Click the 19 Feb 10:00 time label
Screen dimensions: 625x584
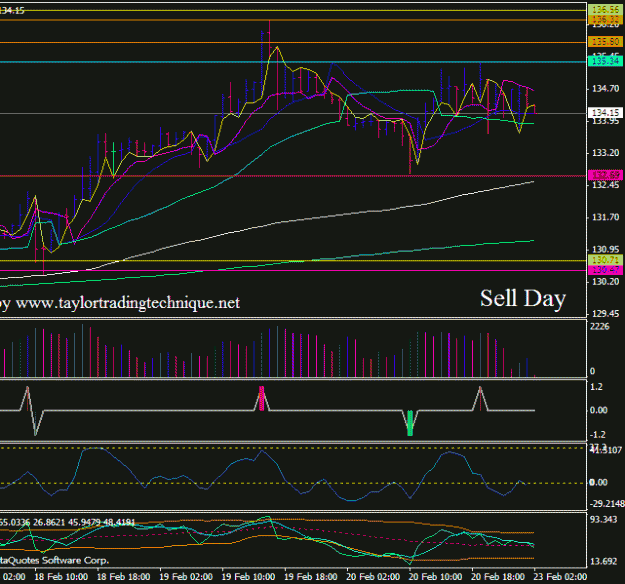tap(248, 577)
